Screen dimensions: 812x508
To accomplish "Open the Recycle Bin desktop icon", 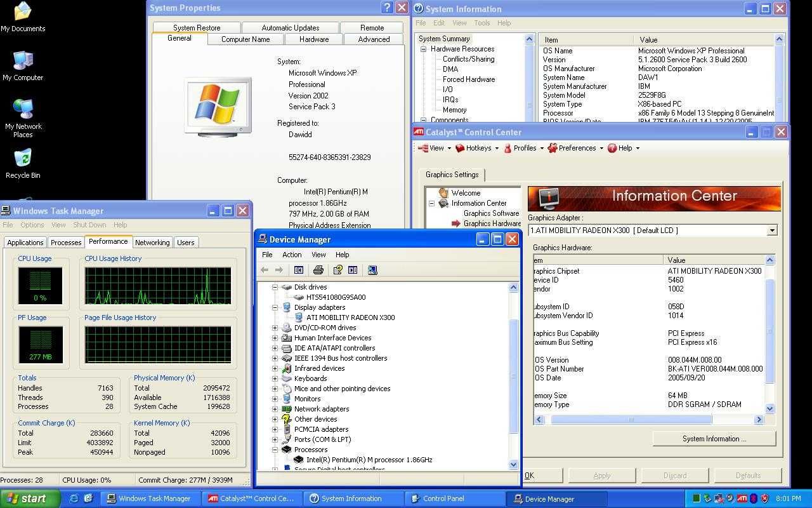I will (23, 164).
